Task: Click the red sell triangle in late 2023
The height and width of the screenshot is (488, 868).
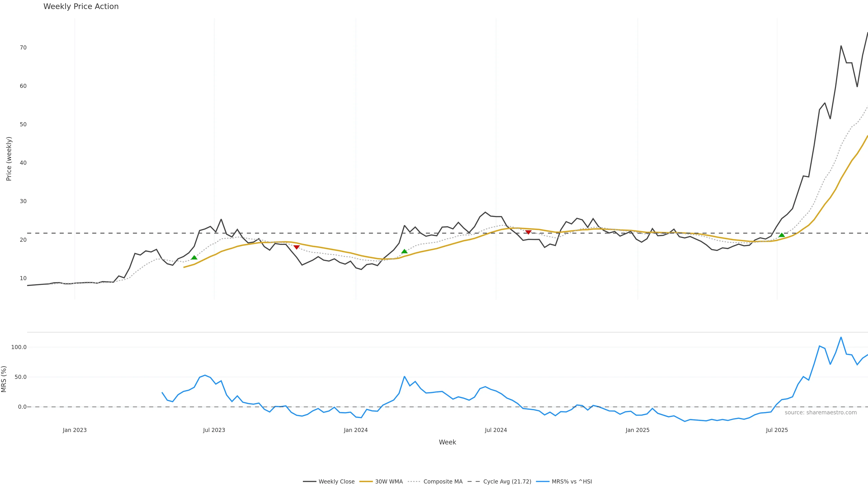Action: (297, 247)
